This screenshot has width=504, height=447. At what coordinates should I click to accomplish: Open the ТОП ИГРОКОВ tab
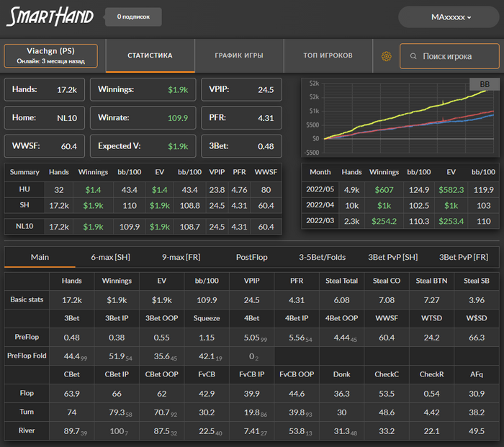click(x=328, y=55)
